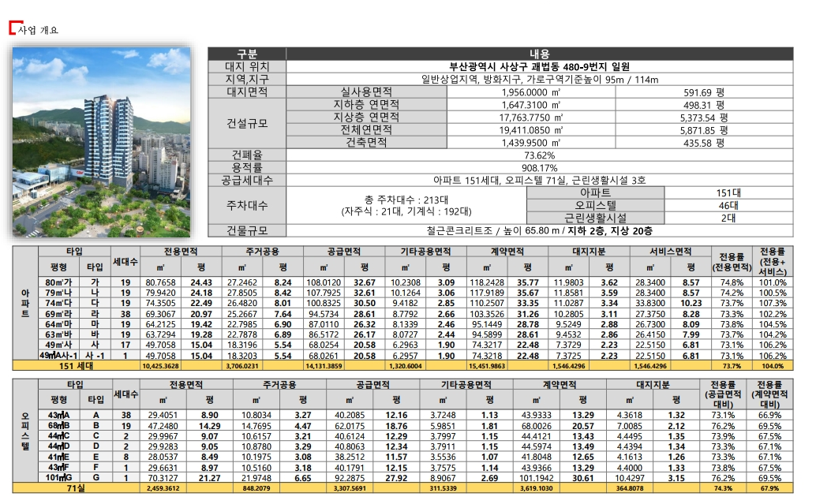Image resolution: width=816 pixels, height=504 pixels.
Task: Click the '43㎡A' officetel type label
Action: pos(59,415)
